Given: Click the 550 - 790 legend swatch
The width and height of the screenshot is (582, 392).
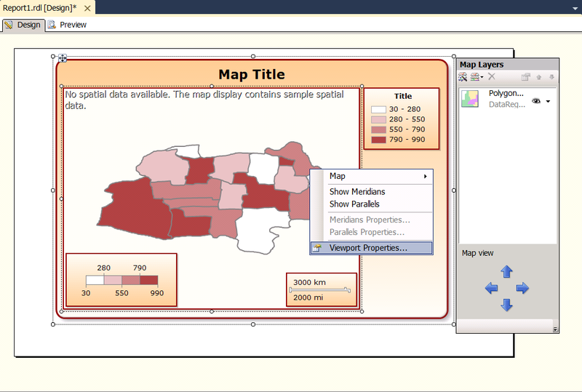Looking at the screenshot, I should [x=378, y=129].
